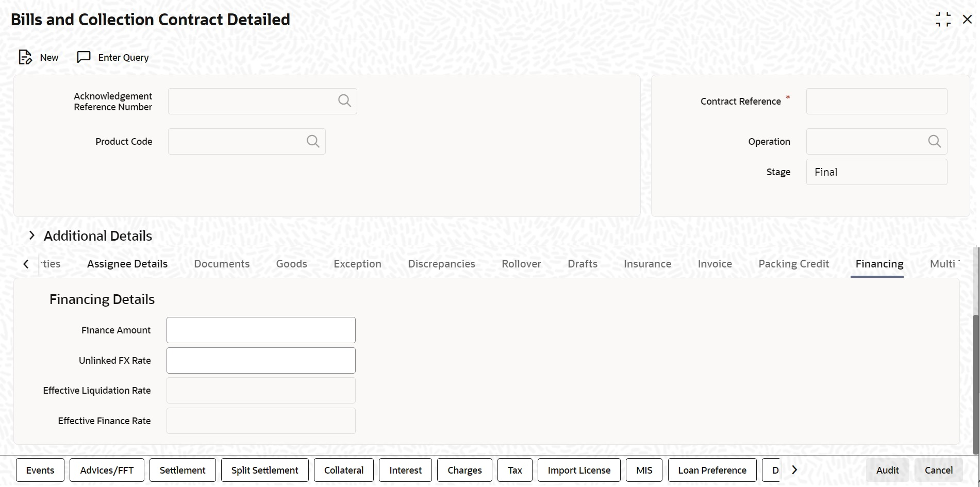Focus the Contract Reference input field
The width and height of the screenshot is (980, 487).
pos(876,101)
